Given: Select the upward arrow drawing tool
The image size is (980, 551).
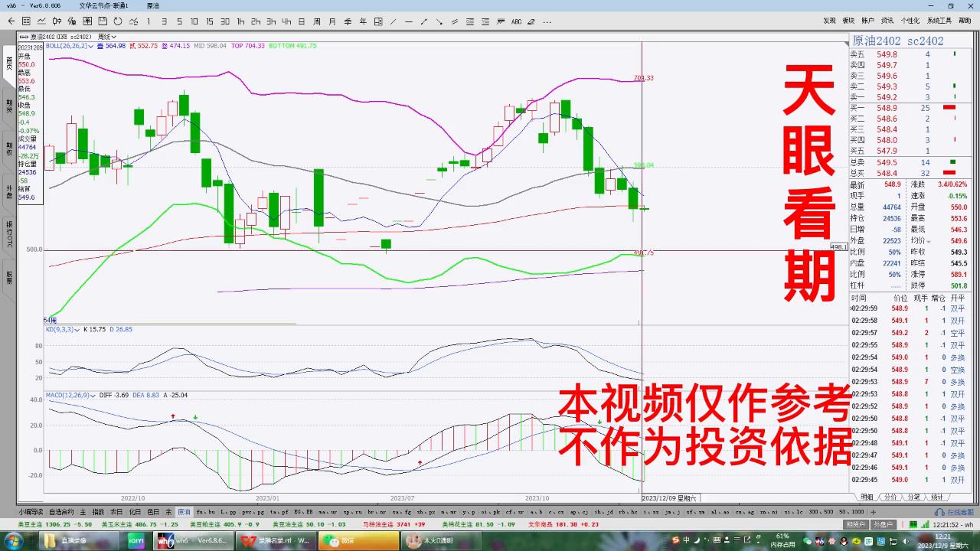Looking at the screenshot, I should point(424,21).
